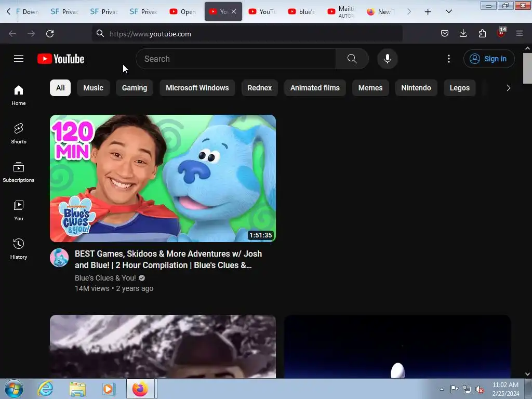Select the Rednex filter chip
Viewport: 532px width, 399px height.
pyautogui.click(x=260, y=88)
